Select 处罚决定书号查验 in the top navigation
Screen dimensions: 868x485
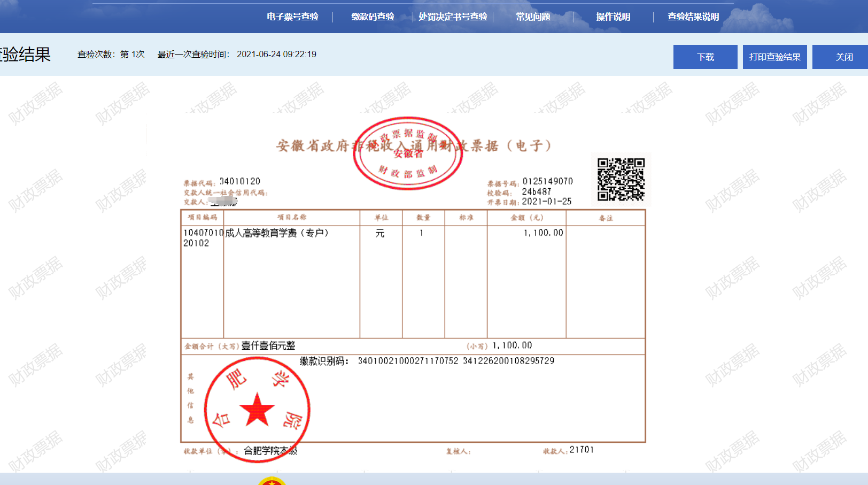click(x=453, y=17)
